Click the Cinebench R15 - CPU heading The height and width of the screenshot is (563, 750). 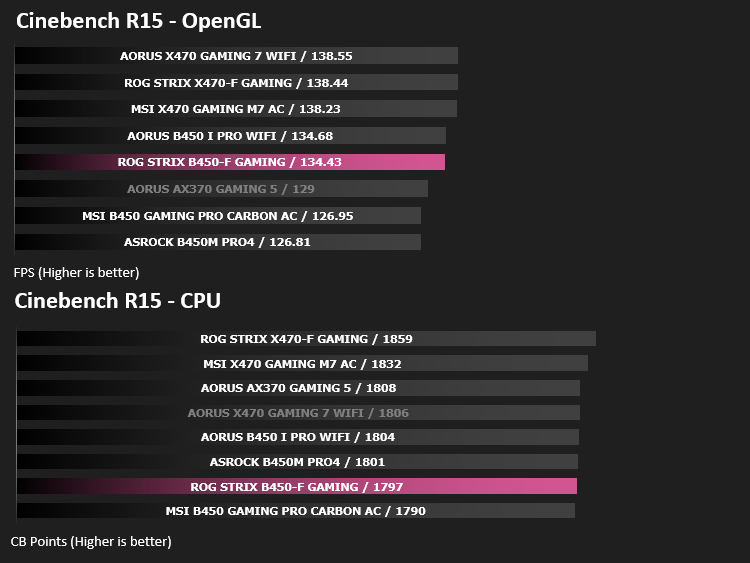point(118,301)
